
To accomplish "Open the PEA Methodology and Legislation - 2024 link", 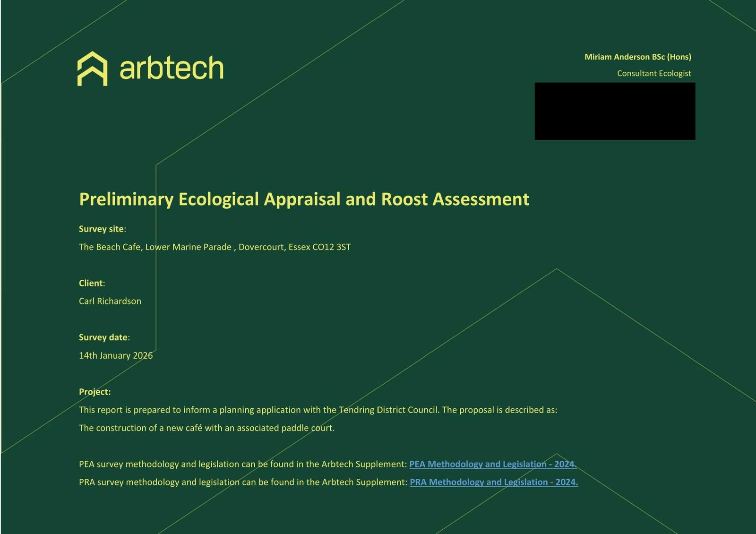I will [x=492, y=464].
